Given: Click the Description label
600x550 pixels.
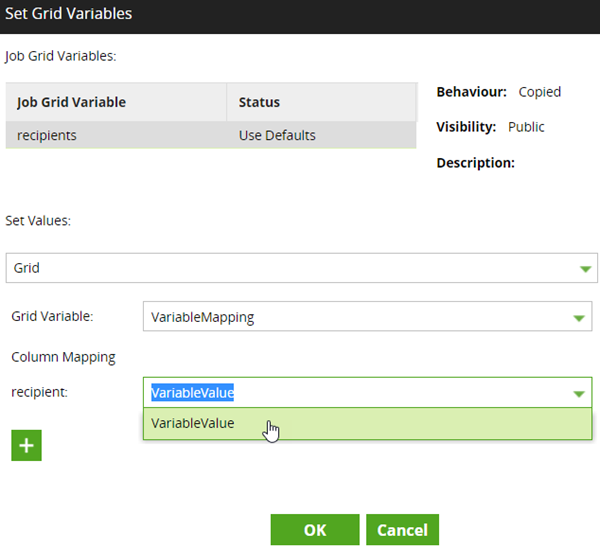Looking at the screenshot, I should 475,162.
